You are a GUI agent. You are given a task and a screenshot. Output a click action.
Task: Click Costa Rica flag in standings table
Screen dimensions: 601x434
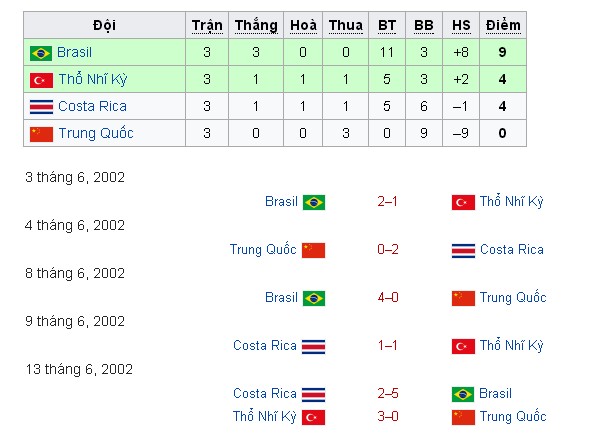click(41, 107)
